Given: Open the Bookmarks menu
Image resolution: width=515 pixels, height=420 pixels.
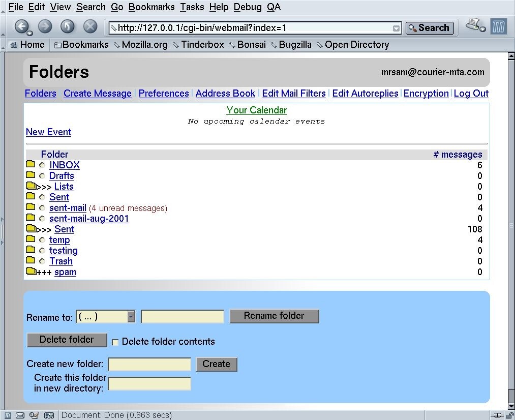Looking at the screenshot, I should click(151, 7).
